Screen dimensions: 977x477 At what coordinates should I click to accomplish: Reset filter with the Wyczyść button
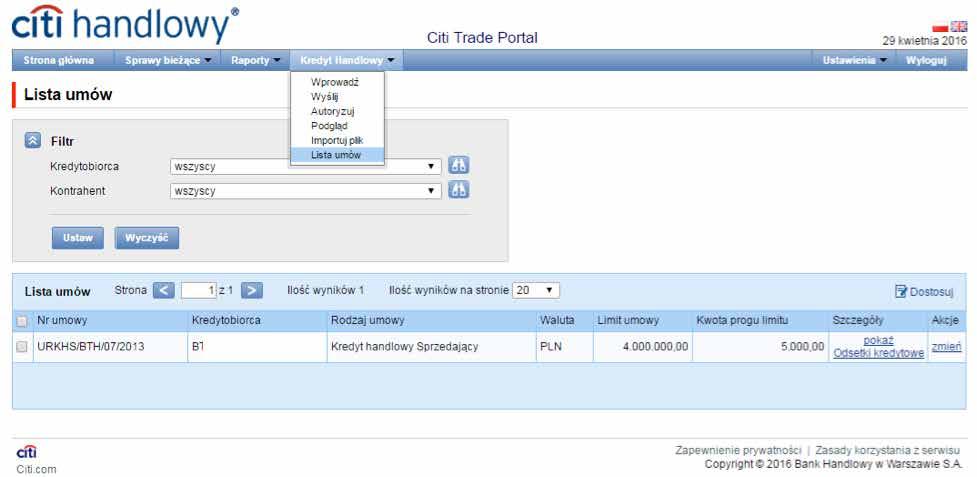[147, 238]
